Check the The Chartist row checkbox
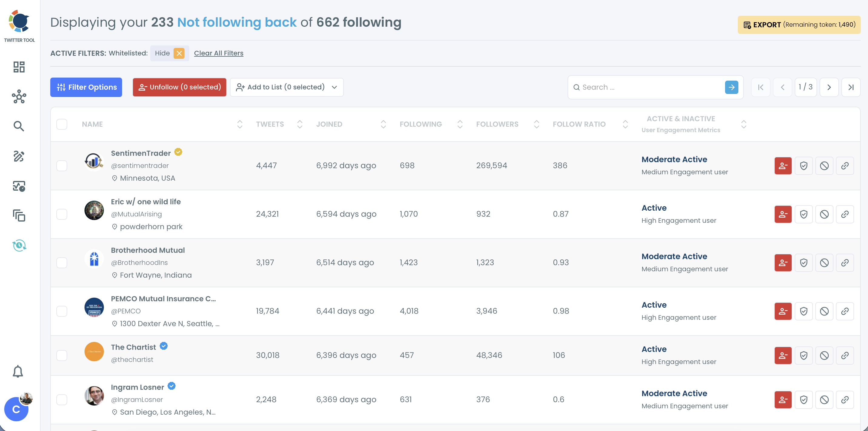 [62, 355]
